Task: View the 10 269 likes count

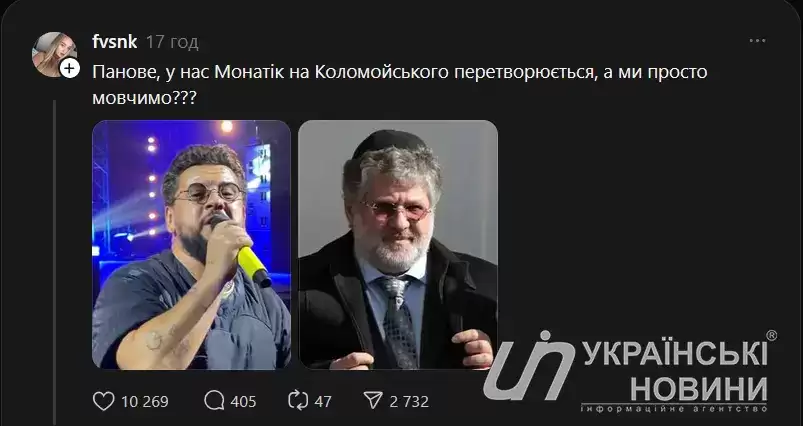Action: 145,402
